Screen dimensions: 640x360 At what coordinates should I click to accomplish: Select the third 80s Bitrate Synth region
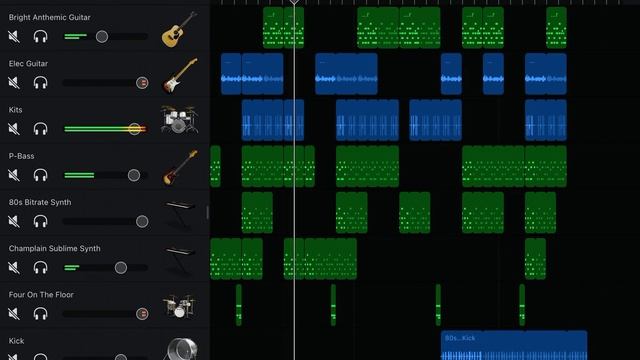point(414,212)
